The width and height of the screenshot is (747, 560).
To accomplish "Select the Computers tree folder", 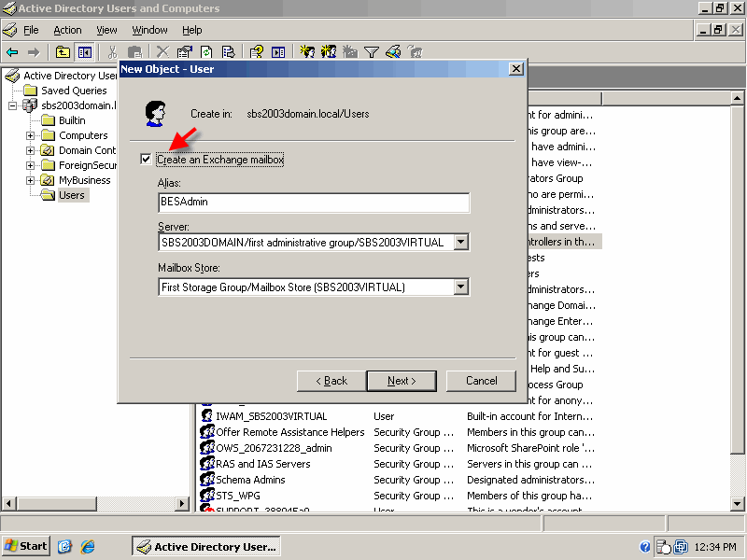I will click(83, 135).
